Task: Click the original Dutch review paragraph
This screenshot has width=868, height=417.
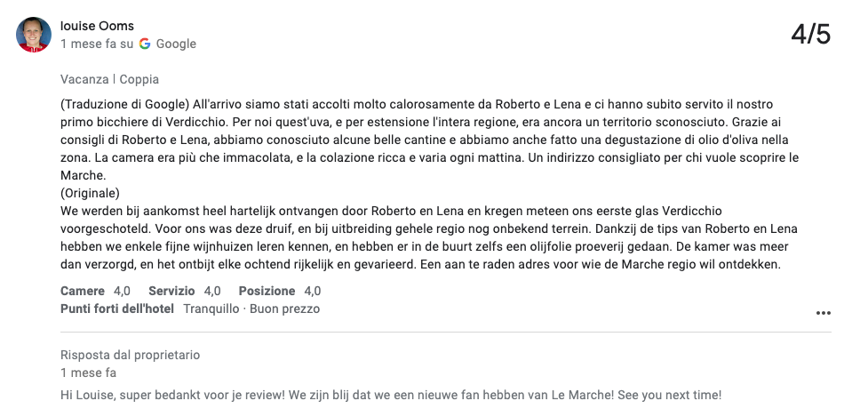Action: (x=429, y=237)
